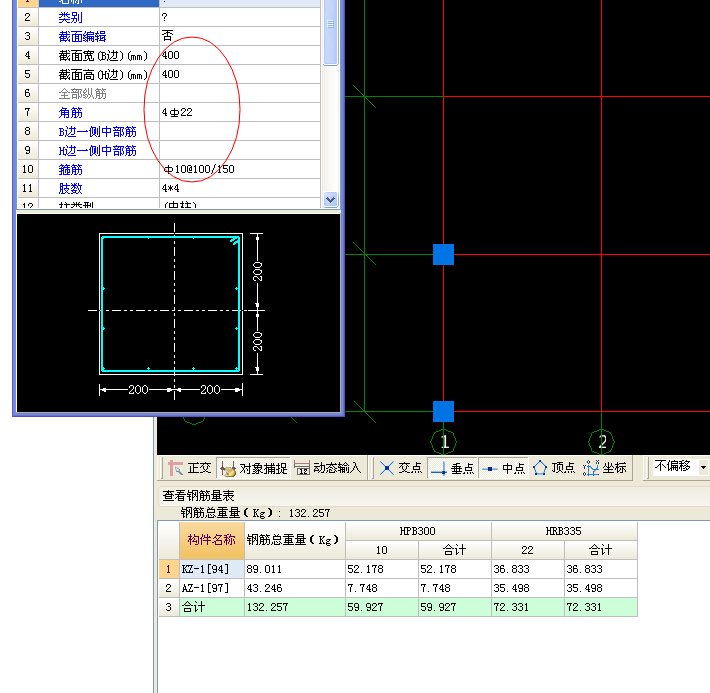This screenshot has height=693, width=710.
Task: Click the property list scrollbar thumb
Action: 331,32
